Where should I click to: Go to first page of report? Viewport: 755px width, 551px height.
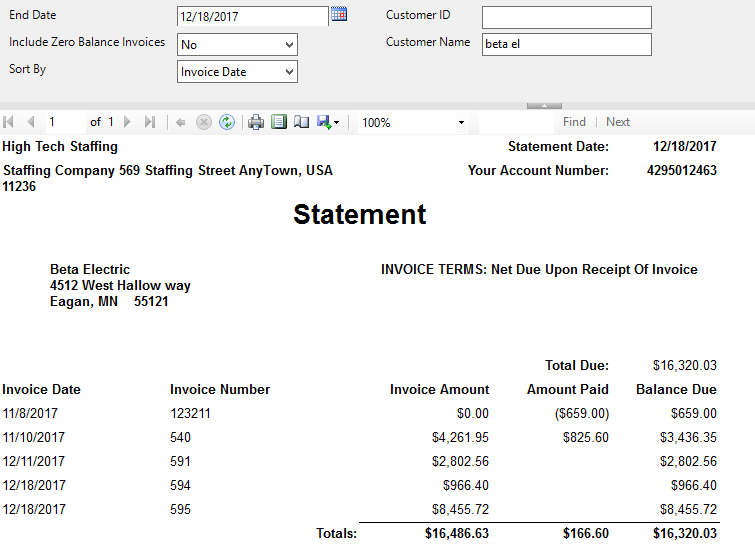[x=8, y=122]
